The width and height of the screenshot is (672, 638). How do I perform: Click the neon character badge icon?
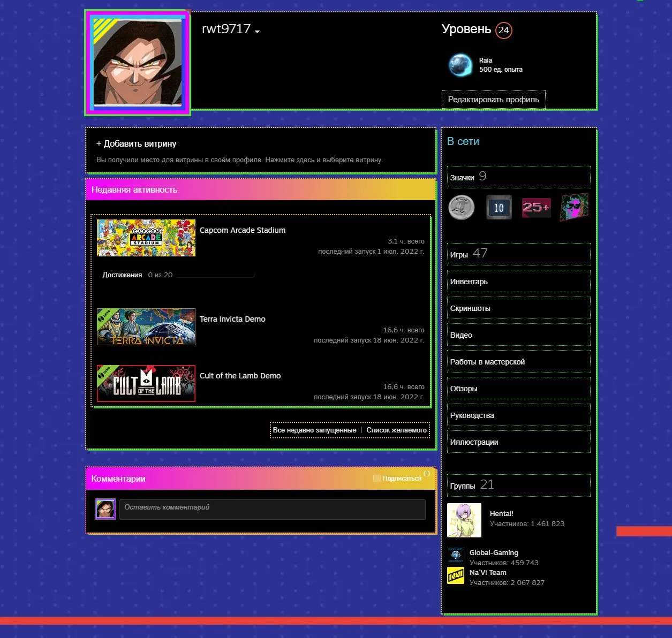click(574, 207)
